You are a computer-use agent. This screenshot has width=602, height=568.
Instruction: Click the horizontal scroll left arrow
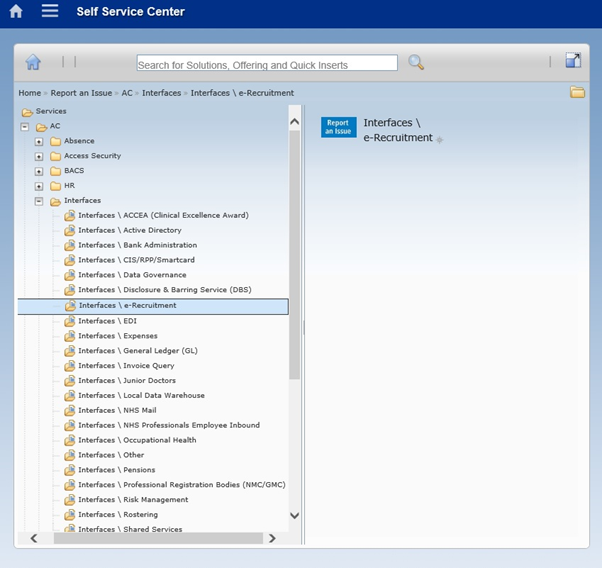[x=34, y=538]
